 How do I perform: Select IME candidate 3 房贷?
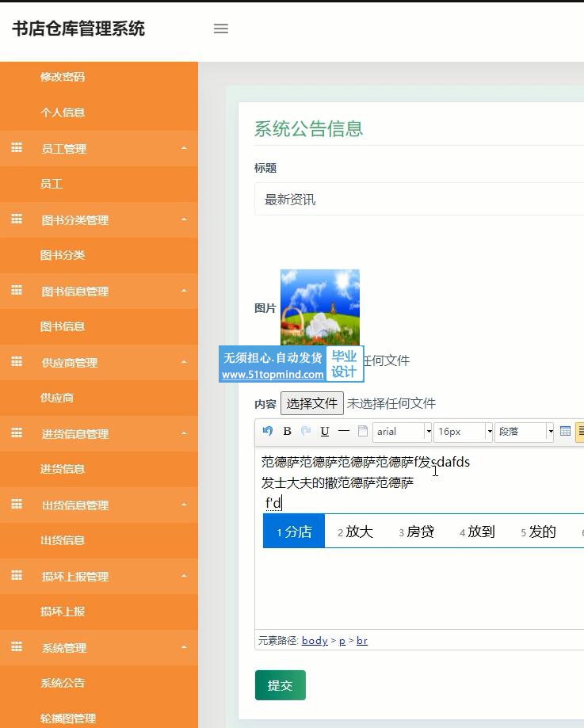[416, 532]
